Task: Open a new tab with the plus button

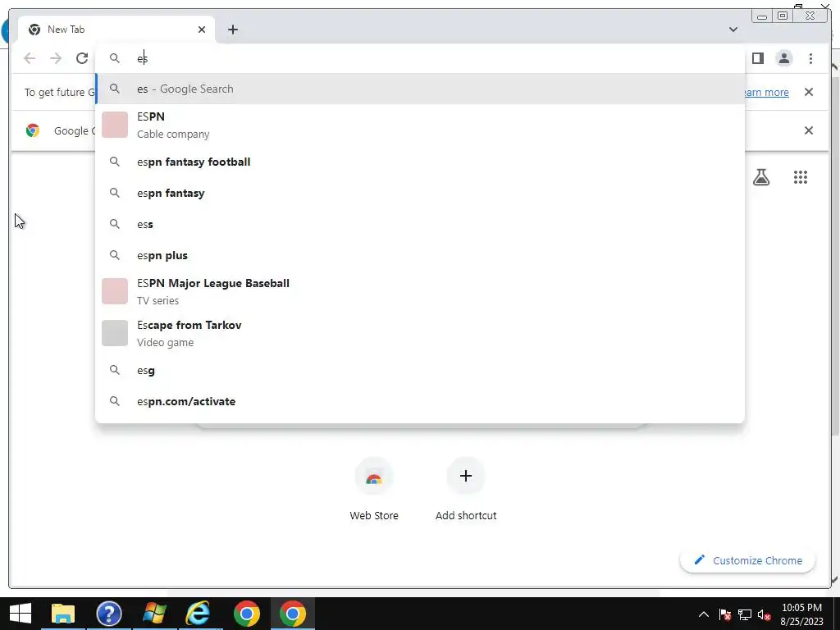Action: pyautogui.click(x=232, y=30)
